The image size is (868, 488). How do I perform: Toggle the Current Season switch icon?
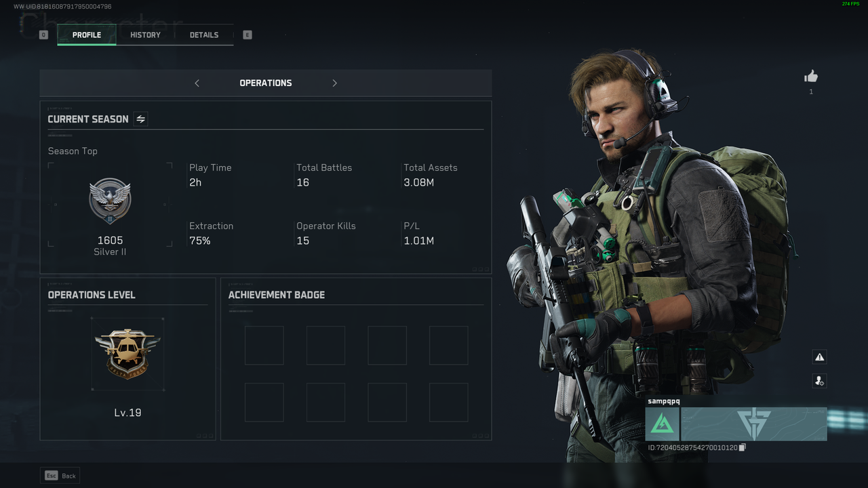tap(140, 119)
